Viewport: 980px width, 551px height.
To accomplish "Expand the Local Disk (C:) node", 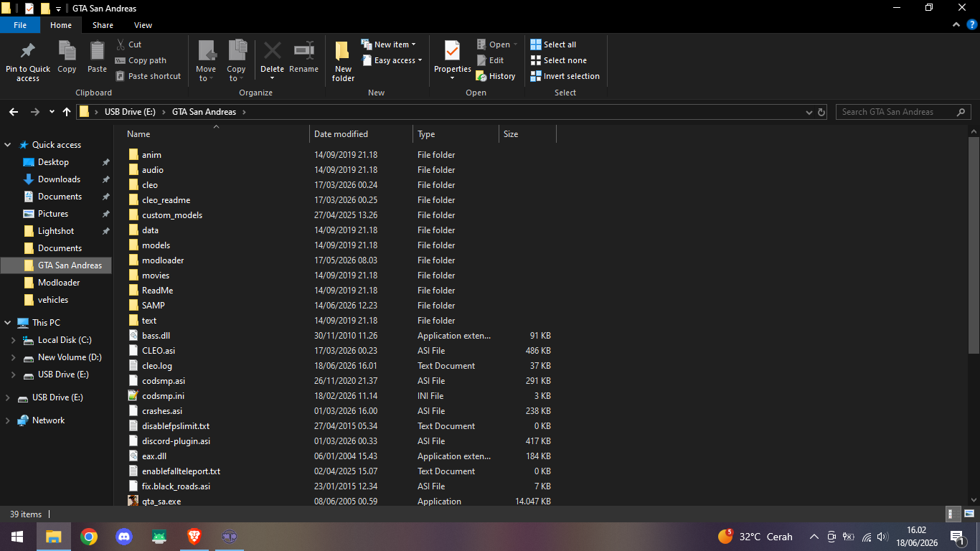I will point(14,340).
